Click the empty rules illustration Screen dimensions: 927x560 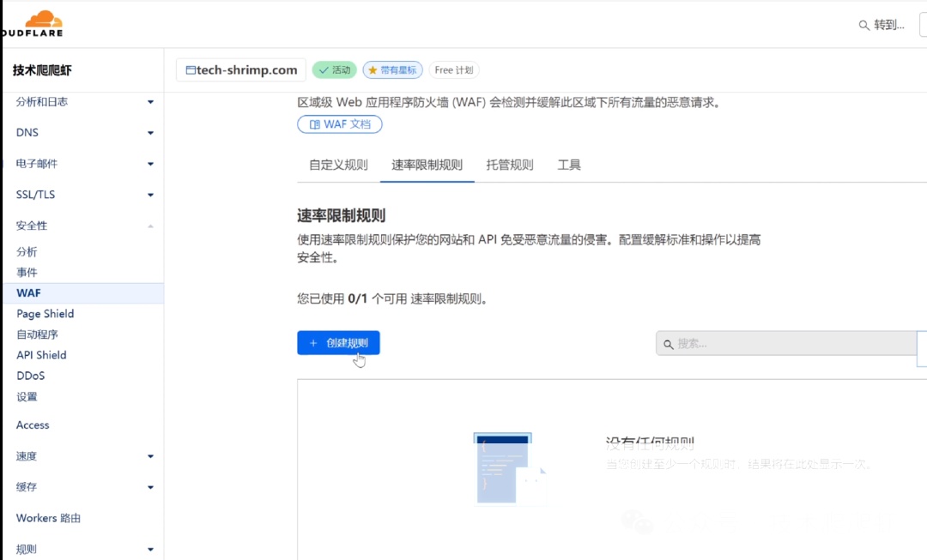click(x=509, y=468)
